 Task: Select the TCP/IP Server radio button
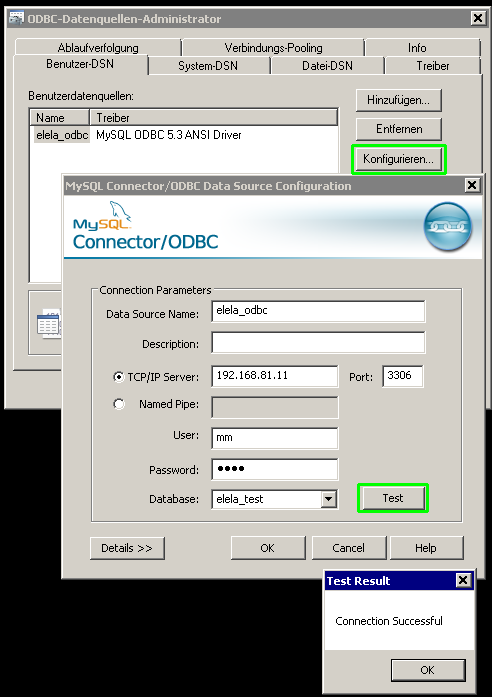point(119,377)
